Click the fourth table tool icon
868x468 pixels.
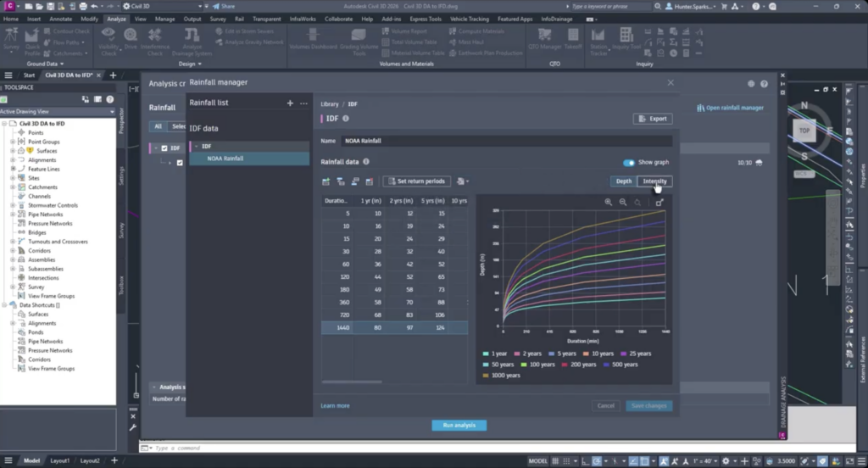tap(370, 181)
